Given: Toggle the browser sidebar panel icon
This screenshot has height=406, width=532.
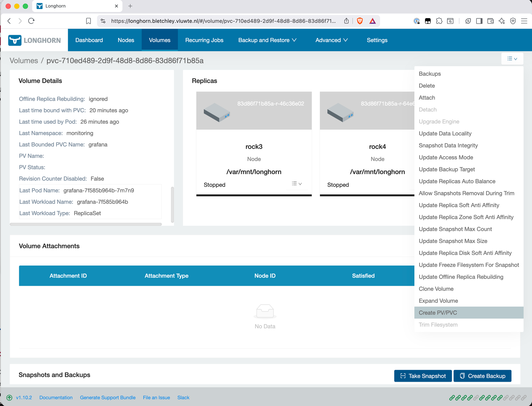Looking at the screenshot, I should (x=479, y=21).
